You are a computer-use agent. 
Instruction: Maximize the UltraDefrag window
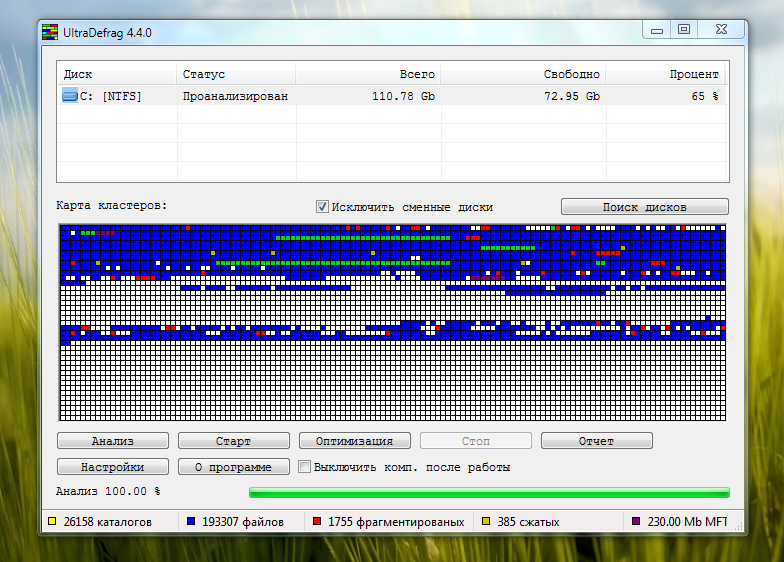point(684,30)
